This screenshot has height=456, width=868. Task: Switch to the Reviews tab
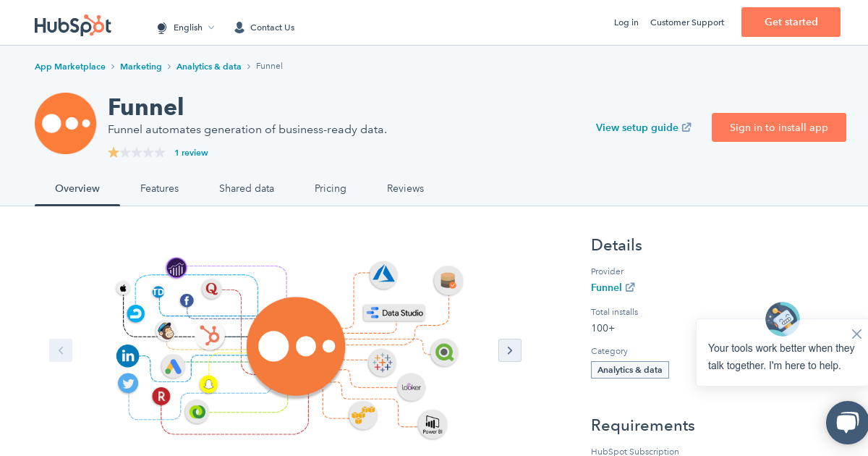click(x=405, y=188)
